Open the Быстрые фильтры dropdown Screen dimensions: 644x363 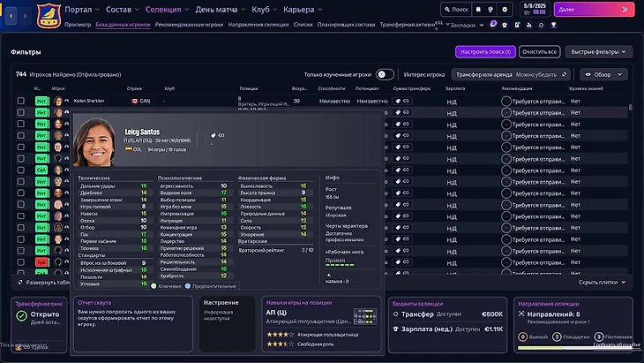tap(598, 52)
